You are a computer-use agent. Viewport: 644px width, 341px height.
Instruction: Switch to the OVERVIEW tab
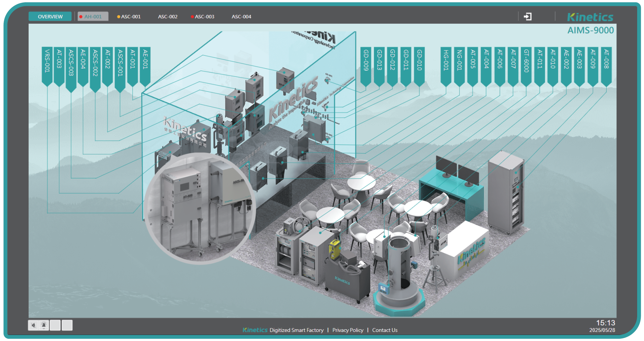point(50,17)
